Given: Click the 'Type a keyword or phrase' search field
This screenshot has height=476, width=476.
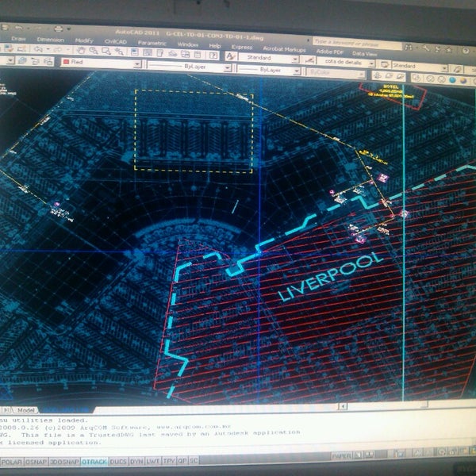Looking at the screenshot, I should click(x=357, y=44).
